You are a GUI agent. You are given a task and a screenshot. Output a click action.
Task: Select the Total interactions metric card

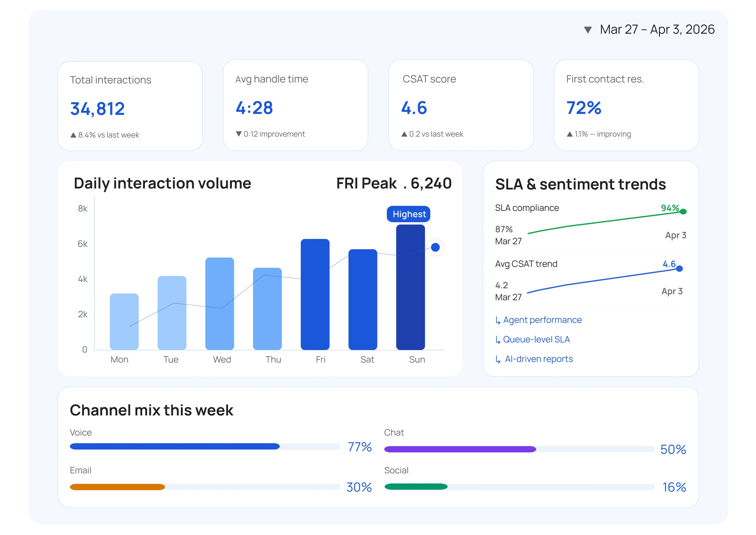130,106
